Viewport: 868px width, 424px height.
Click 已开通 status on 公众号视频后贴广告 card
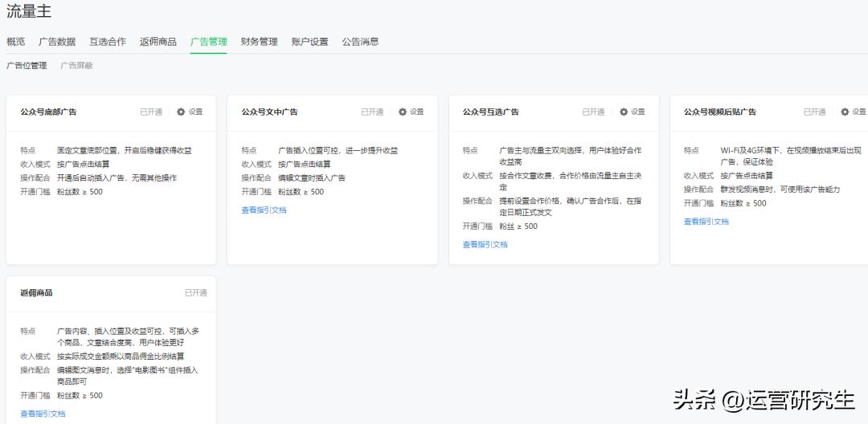tap(815, 112)
